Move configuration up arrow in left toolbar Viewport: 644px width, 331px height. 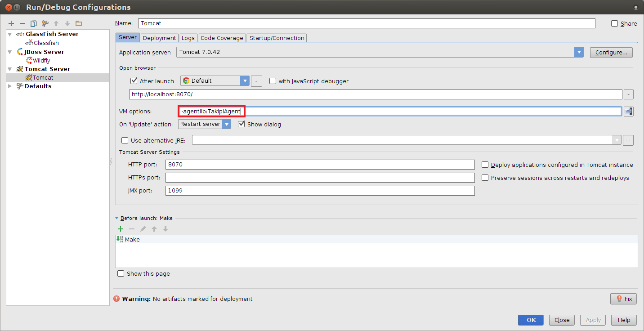pos(56,23)
